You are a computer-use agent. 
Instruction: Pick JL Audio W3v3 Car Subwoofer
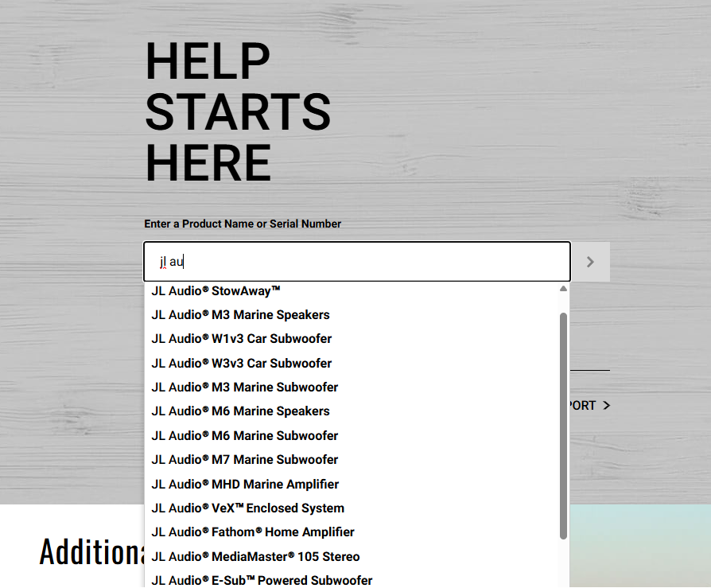click(241, 364)
